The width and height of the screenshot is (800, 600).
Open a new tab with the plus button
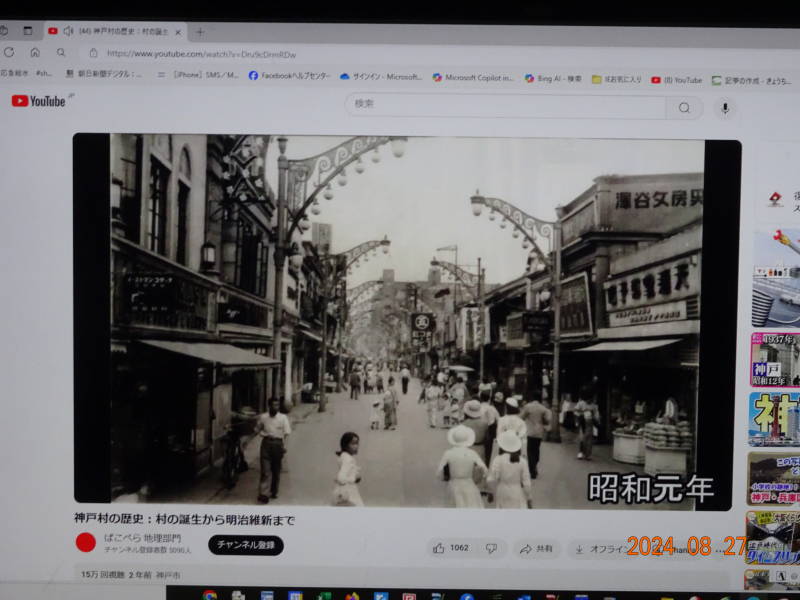pos(200,33)
